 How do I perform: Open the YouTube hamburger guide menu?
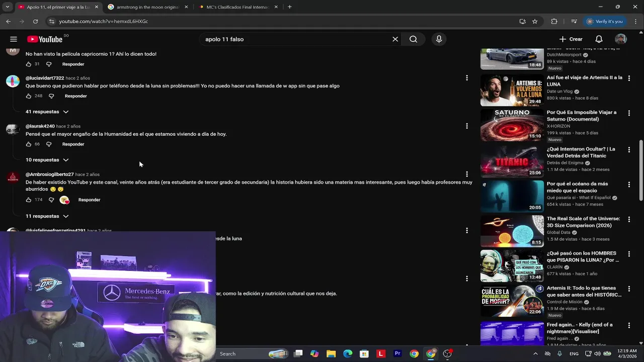tap(14, 39)
